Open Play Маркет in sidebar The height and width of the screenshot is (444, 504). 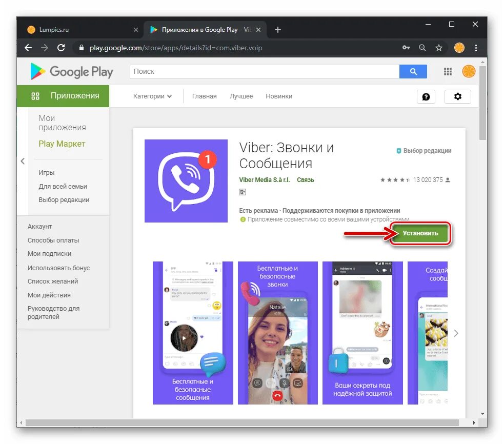coord(62,144)
